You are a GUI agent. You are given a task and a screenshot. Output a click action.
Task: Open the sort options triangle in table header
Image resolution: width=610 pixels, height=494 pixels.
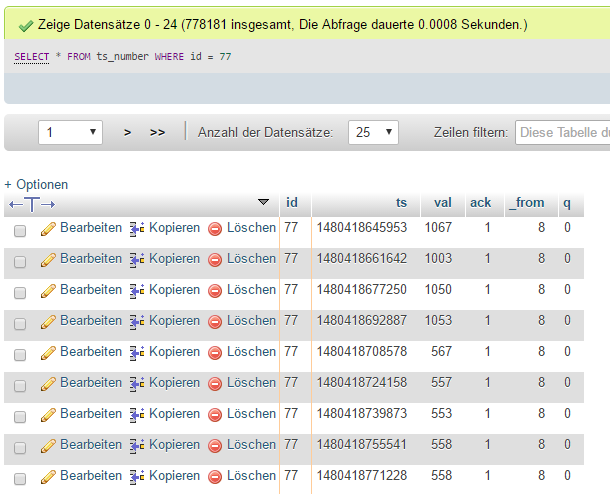coord(263,202)
